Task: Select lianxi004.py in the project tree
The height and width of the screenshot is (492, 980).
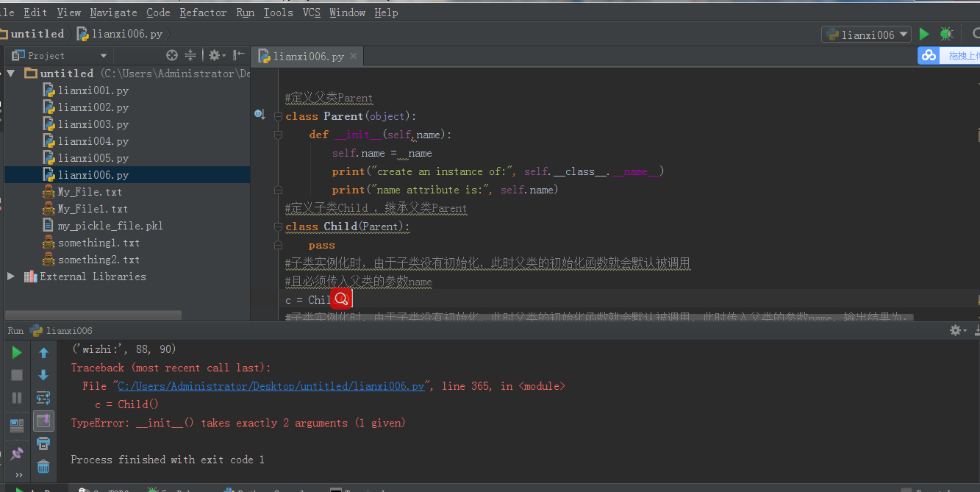Action: coord(93,141)
